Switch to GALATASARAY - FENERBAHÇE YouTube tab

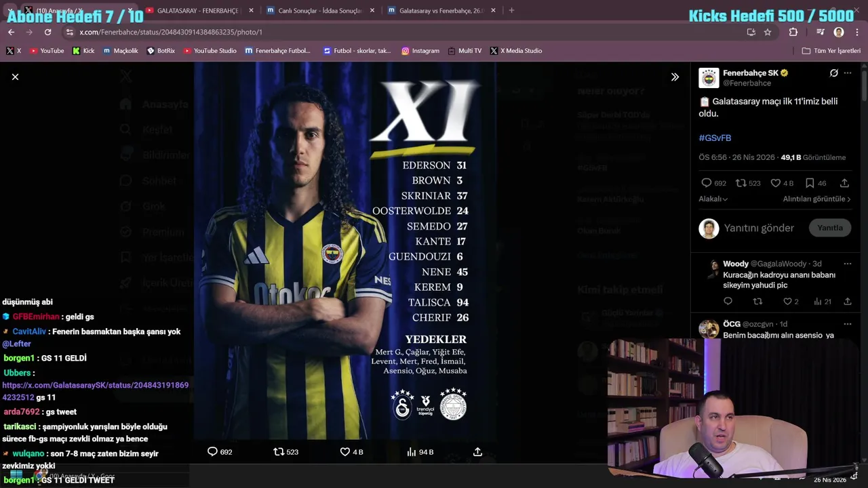point(199,11)
